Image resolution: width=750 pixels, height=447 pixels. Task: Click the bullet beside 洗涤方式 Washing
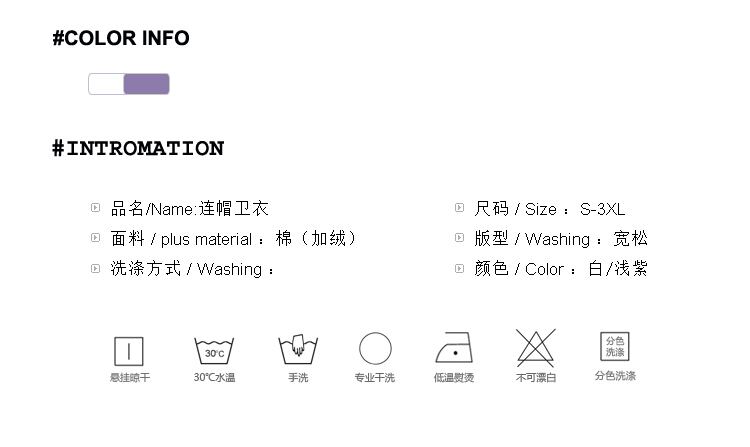click(x=96, y=268)
